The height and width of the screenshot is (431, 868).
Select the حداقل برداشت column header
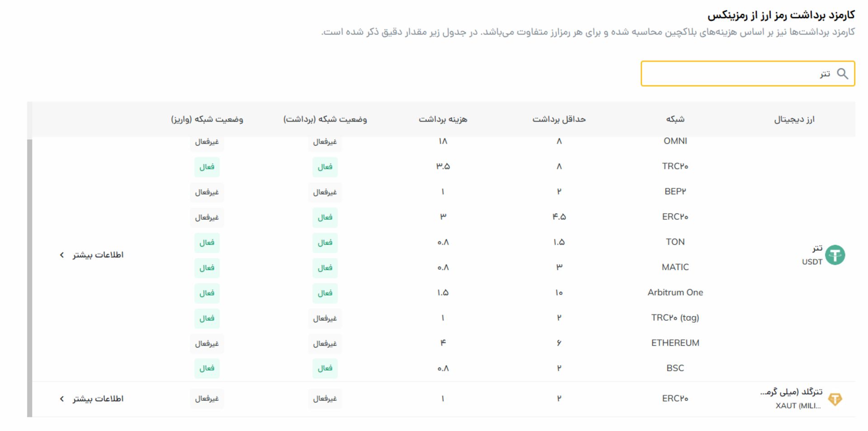(559, 119)
